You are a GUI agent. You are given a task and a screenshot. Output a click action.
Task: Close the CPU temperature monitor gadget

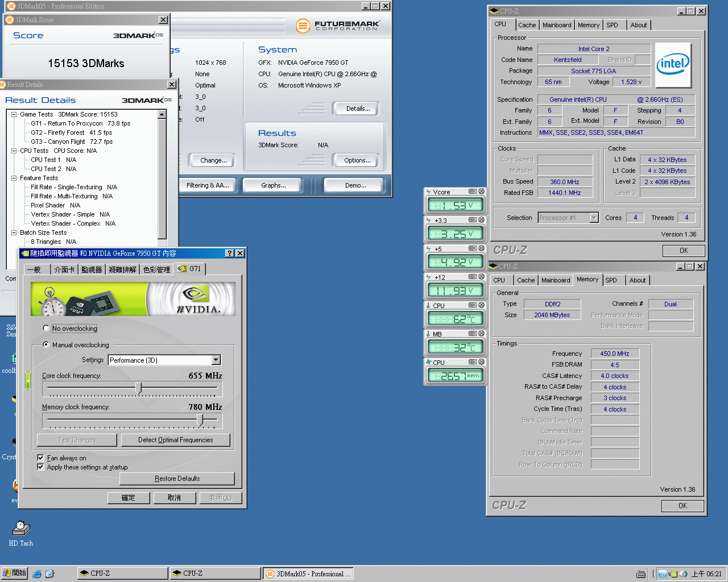pyautogui.click(x=481, y=305)
